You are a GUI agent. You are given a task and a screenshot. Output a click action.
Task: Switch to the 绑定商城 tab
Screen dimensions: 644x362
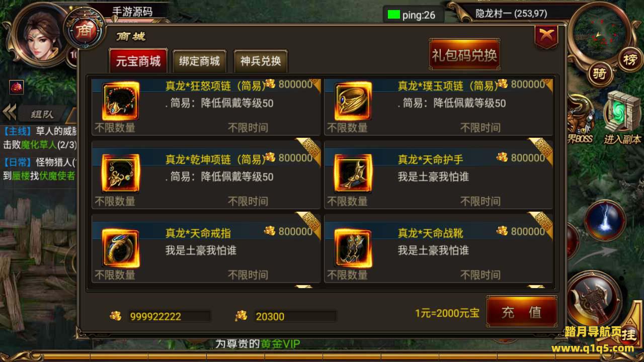(x=200, y=62)
